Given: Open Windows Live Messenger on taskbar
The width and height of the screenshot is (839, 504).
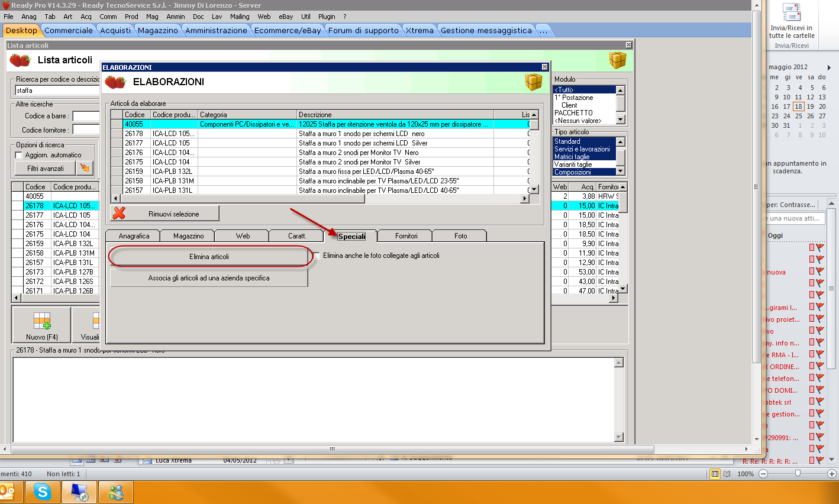Looking at the screenshot, I should (116, 492).
